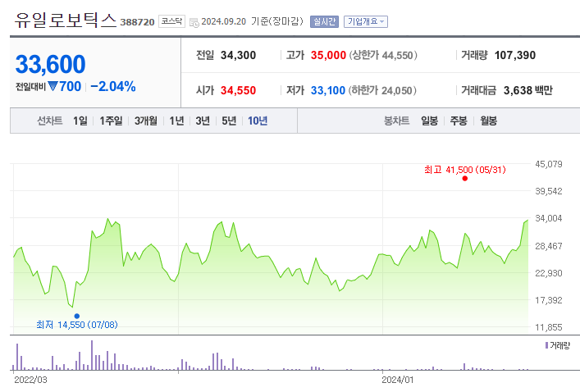Click the 전일 value 34,300
580x392 pixels.
click(238, 56)
